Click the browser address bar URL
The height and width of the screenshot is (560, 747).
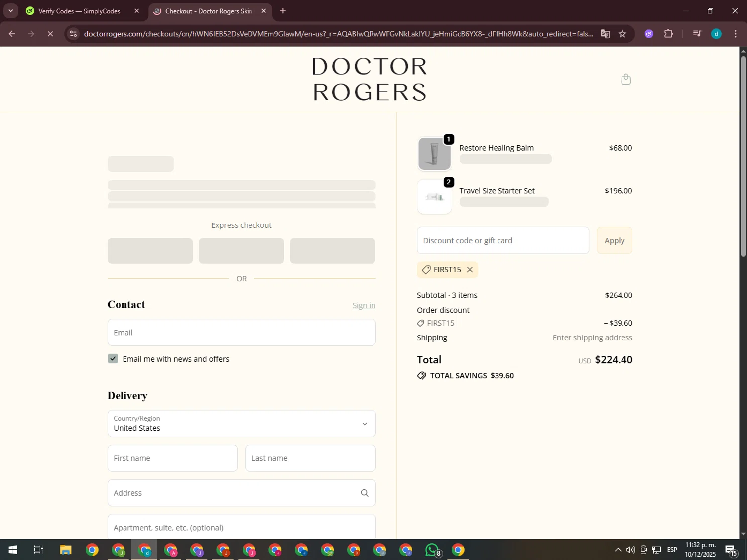tap(339, 34)
